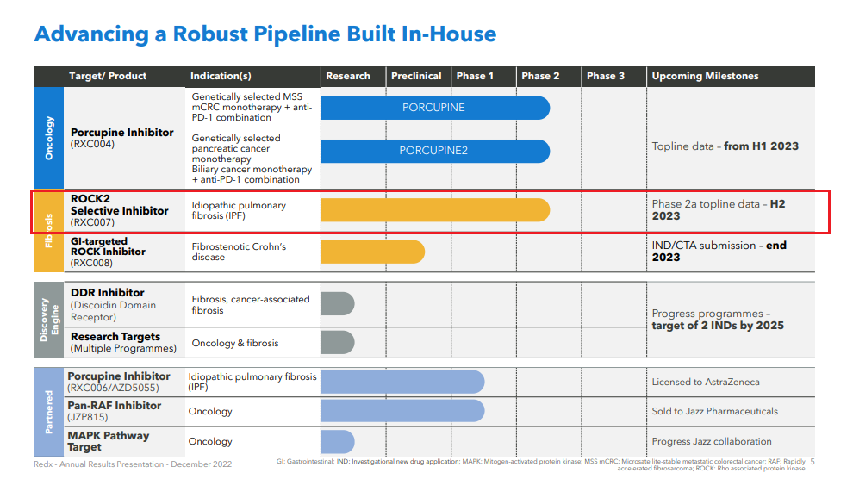This screenshot has width=853, height=504.
Task: Click the Preclinical column header
Action: (x=416, y=76)
